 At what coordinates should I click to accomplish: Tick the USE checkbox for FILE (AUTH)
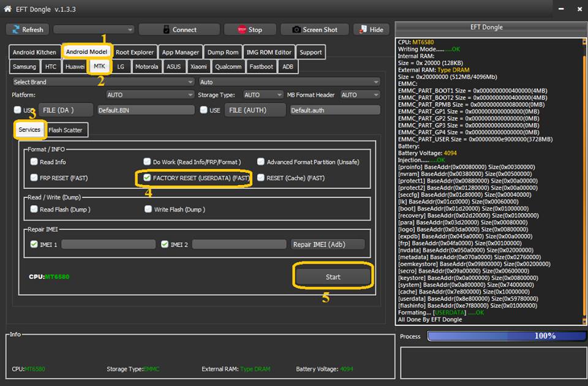click(x=203, y=110)
